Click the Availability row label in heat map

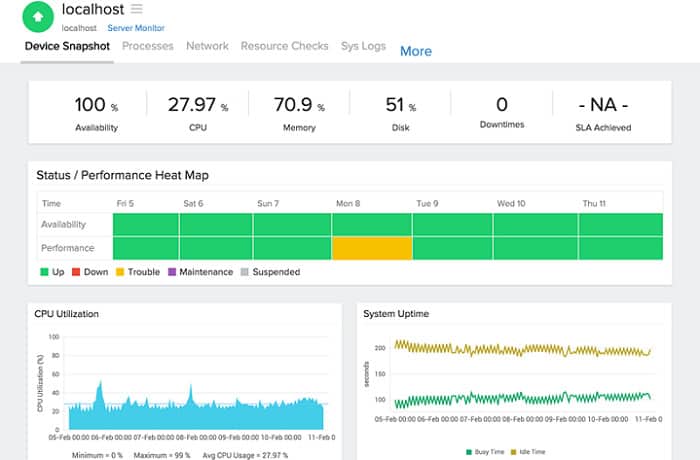coord(63,224)
